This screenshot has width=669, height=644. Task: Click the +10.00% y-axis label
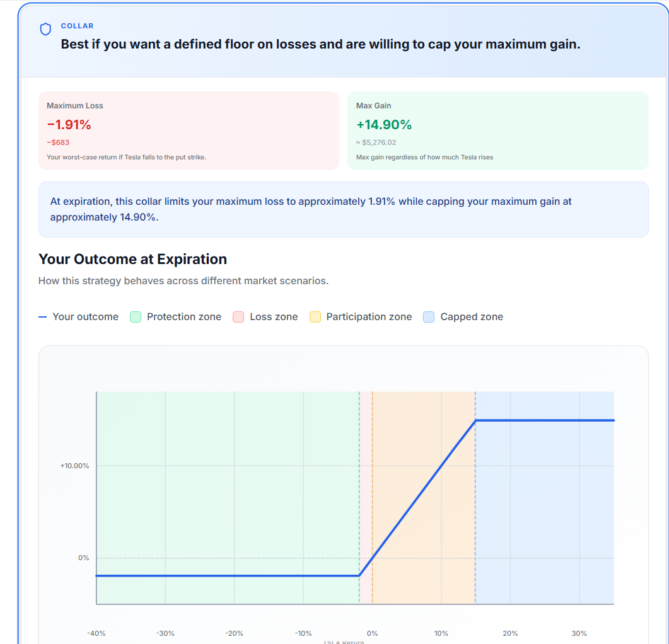click(x=74, y=466)
